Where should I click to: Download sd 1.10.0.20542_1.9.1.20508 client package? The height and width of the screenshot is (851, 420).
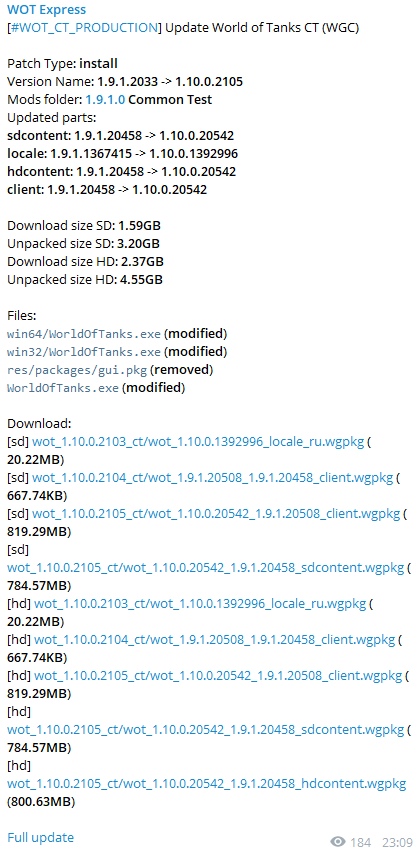[216, 513]
